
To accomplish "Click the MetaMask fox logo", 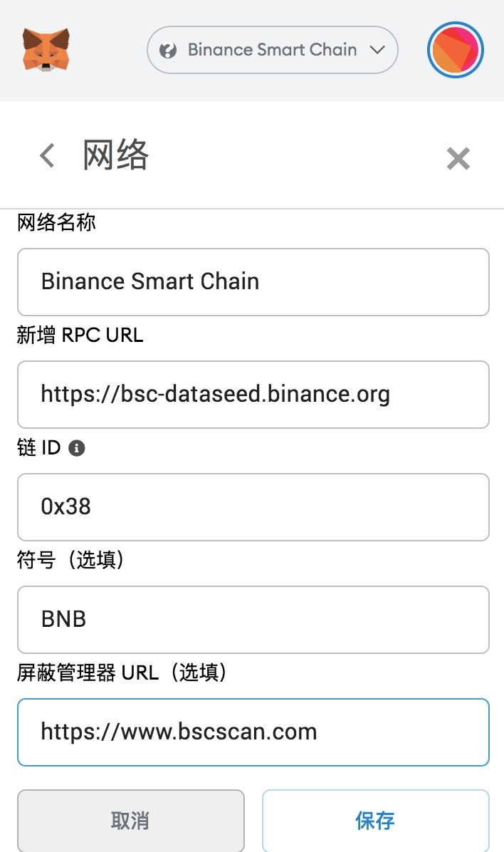I will click(x=46, y=49).
